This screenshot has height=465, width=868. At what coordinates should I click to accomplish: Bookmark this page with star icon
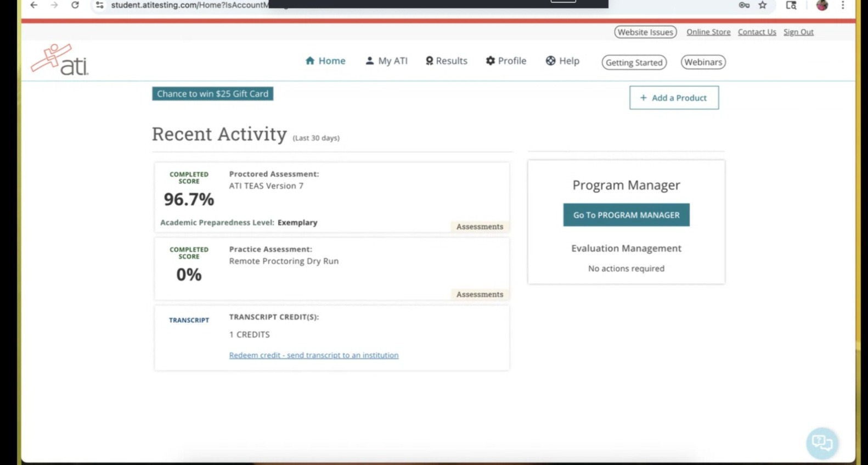tap(763, 5)
